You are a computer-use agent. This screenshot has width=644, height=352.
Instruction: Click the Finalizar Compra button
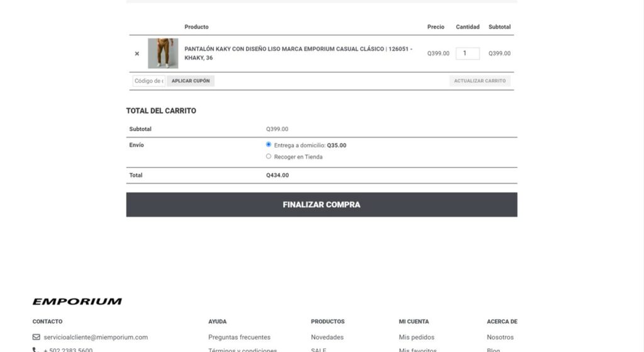[x=321, y=205]
